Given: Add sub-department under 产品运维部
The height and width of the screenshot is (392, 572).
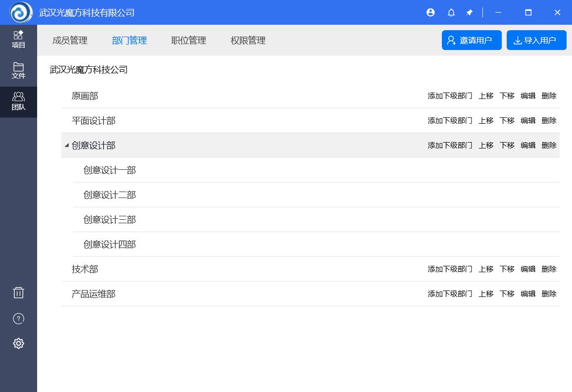Looking at the screenshot, I should click(x=450, y=294).
